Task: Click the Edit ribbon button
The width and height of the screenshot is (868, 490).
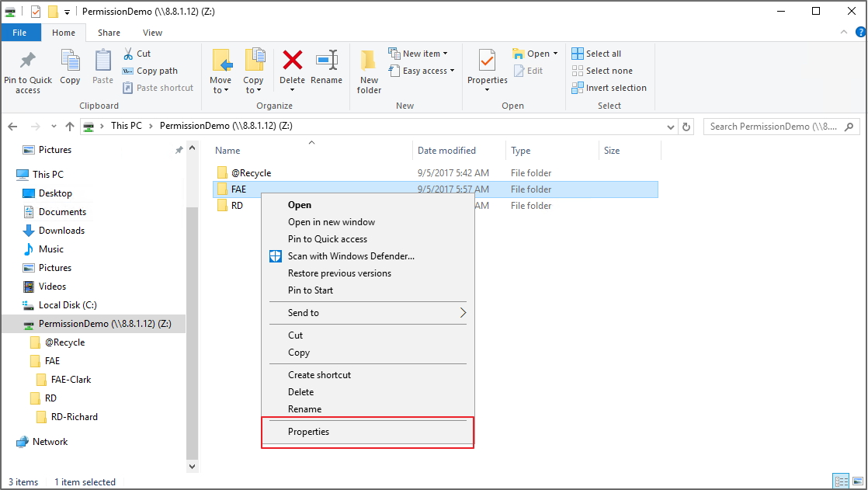Action: coord(528,71)
